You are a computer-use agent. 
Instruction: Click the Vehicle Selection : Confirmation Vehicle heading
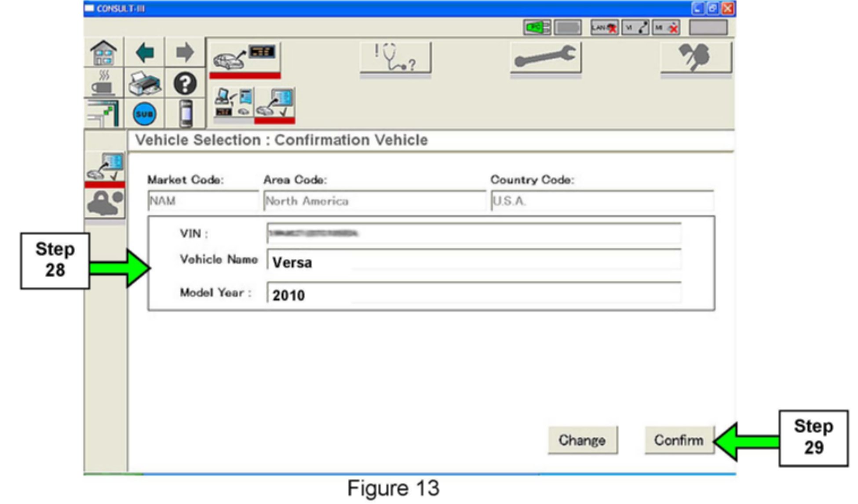point(281,140)
